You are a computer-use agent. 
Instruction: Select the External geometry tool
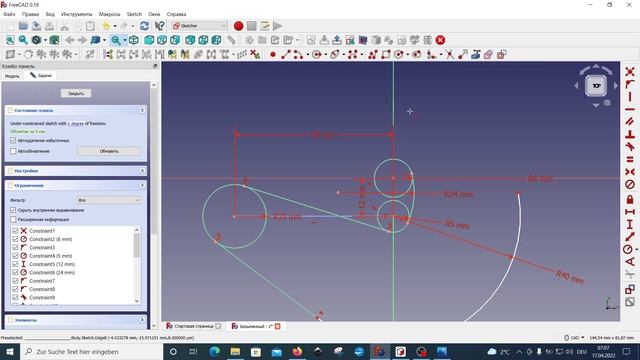pos(476,54)
